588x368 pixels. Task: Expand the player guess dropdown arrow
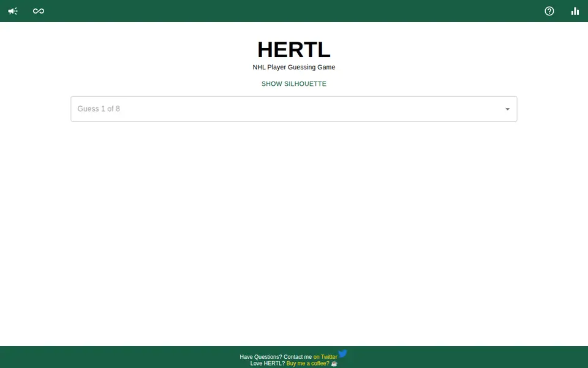pyautogui.click(x=507, y=109)
